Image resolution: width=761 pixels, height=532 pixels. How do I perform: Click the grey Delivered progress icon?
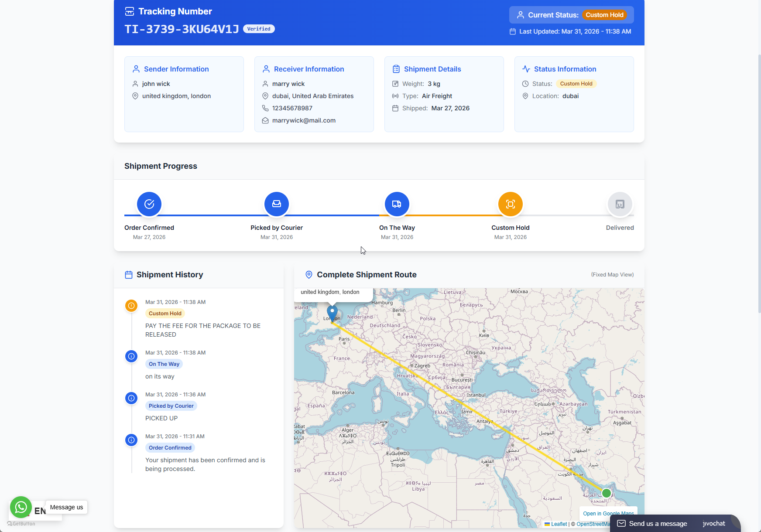click(x=620, y=204)
